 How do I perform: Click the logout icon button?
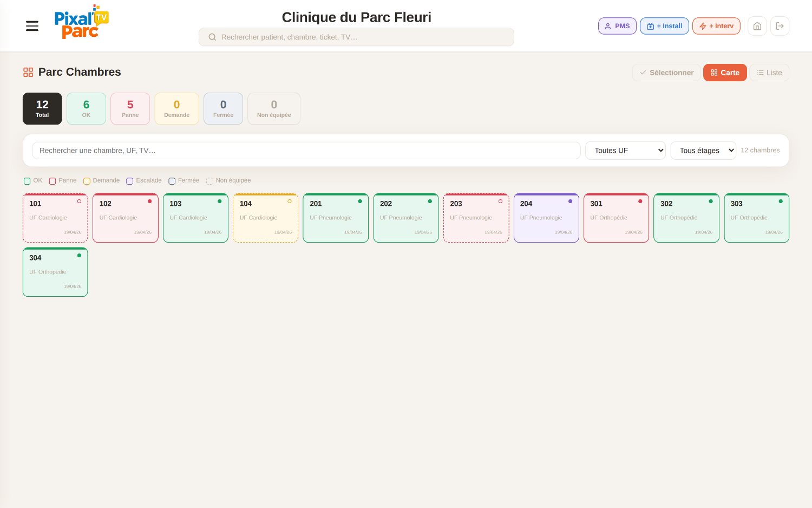pos(780,26)
